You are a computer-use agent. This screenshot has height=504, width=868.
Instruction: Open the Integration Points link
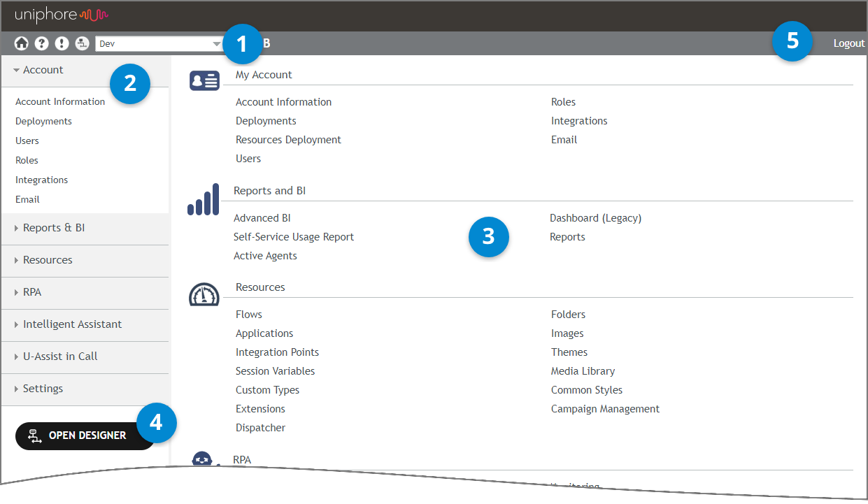[x=277, y=352]
